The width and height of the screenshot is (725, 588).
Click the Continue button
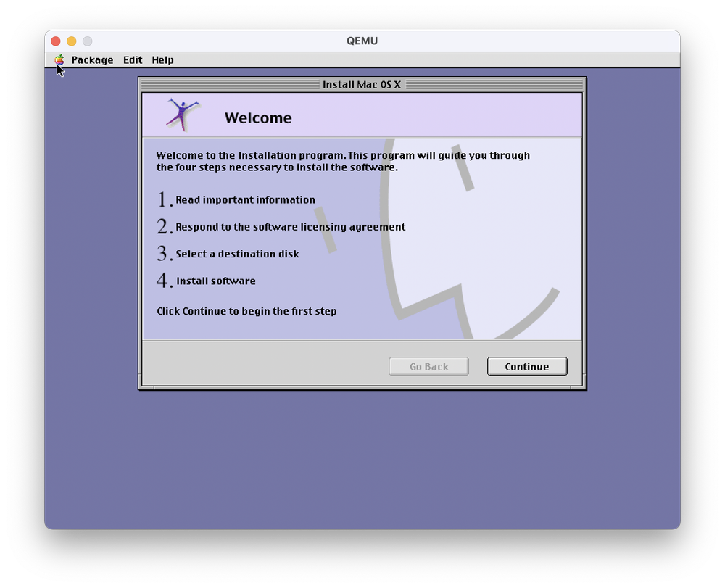526,367
